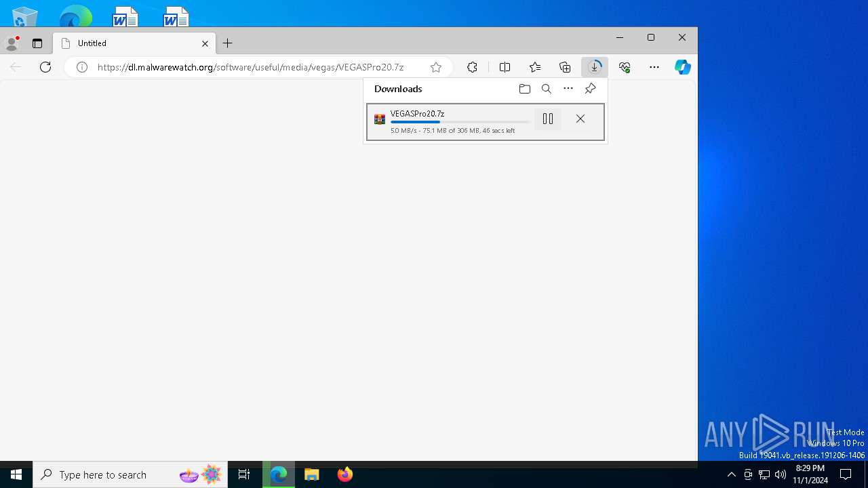The image size is (868, 488).
Task: View site information icon in address bar
Action: click(82, 67)
